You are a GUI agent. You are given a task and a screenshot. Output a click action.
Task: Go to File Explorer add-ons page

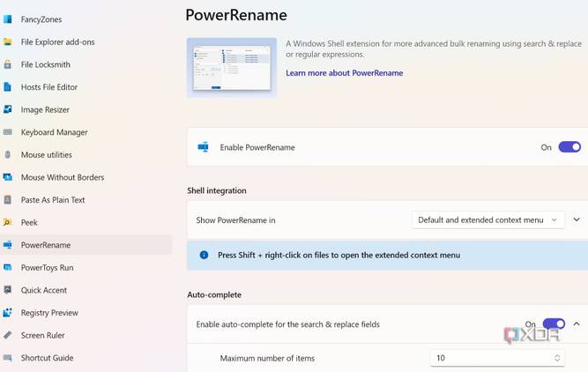click(x=58, y=42)
